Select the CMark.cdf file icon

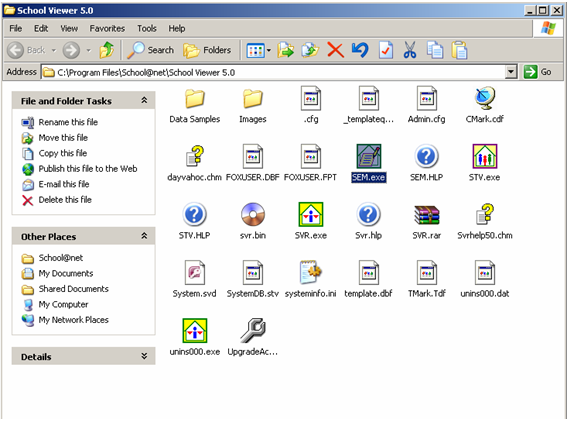485,98
